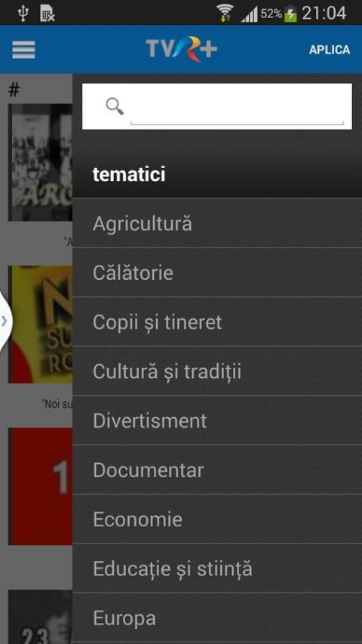Pick the Economie theme
This screenshot has height=644, width=362.
click(x=217, y=519)
